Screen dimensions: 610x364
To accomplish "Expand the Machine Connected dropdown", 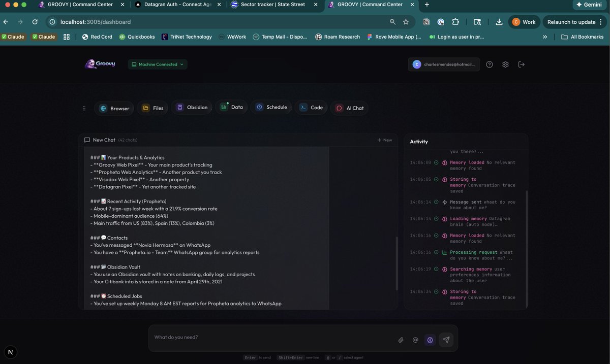I will 158,64.
